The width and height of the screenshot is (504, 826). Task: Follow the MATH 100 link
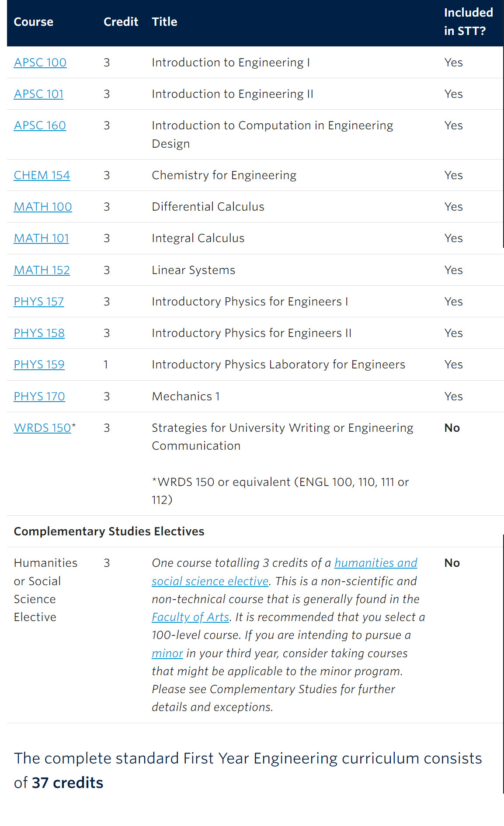(43, 207)
